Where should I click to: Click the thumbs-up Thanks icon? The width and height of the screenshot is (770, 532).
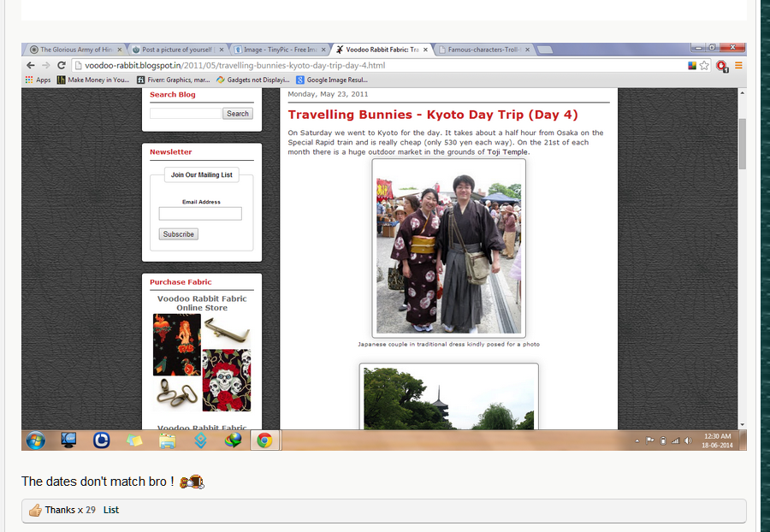35,511
